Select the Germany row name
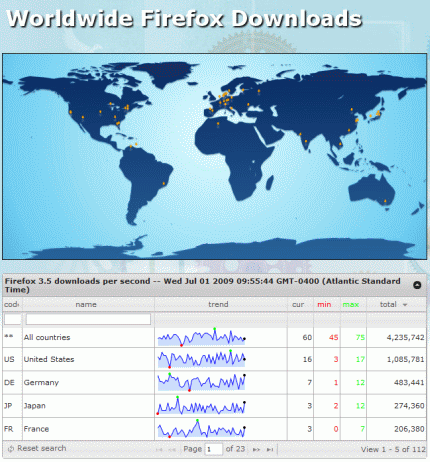The image size is (430, 462). (x=41, y=382)
